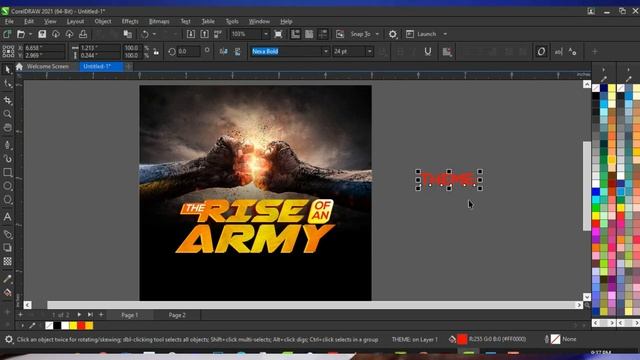Open the Effects menu
Viewport: 640px width, 360px height.
[130, 21]
